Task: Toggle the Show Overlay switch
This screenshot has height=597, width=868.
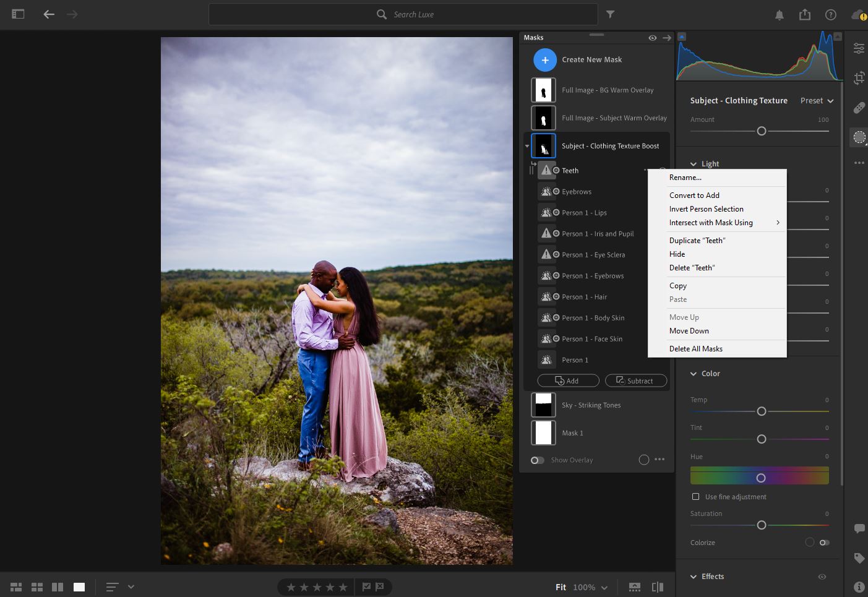Action: (537, 460)
